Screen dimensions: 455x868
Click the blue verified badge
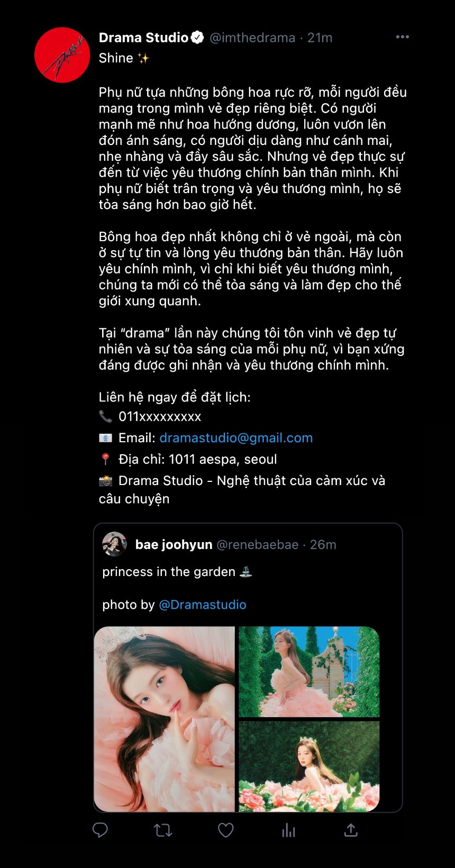[x=198, y=38]
